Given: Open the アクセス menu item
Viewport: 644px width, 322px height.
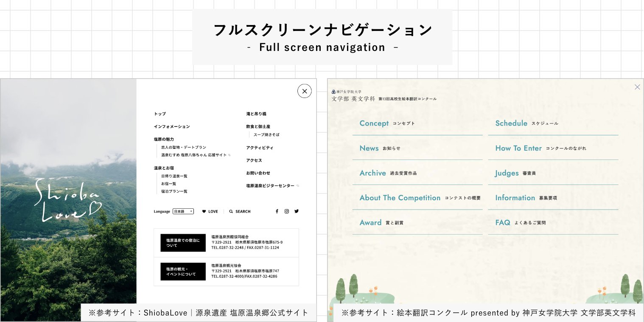Looking at the screenshot, I should point(254,160).
